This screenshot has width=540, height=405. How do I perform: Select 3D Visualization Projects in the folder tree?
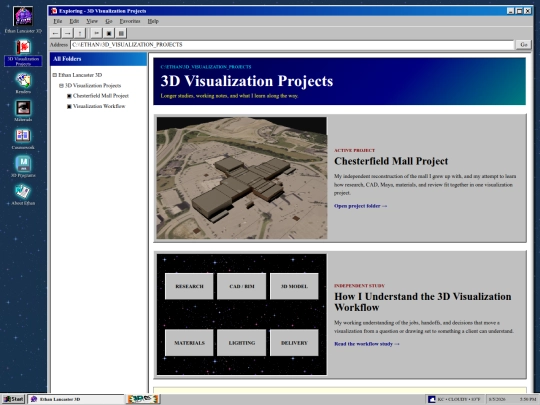[93, 85]
